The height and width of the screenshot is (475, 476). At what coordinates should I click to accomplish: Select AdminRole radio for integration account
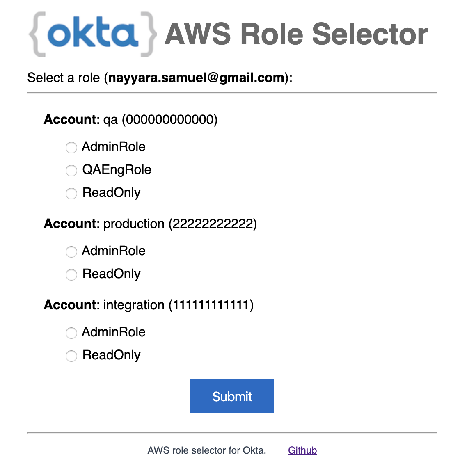coord(71,333)
